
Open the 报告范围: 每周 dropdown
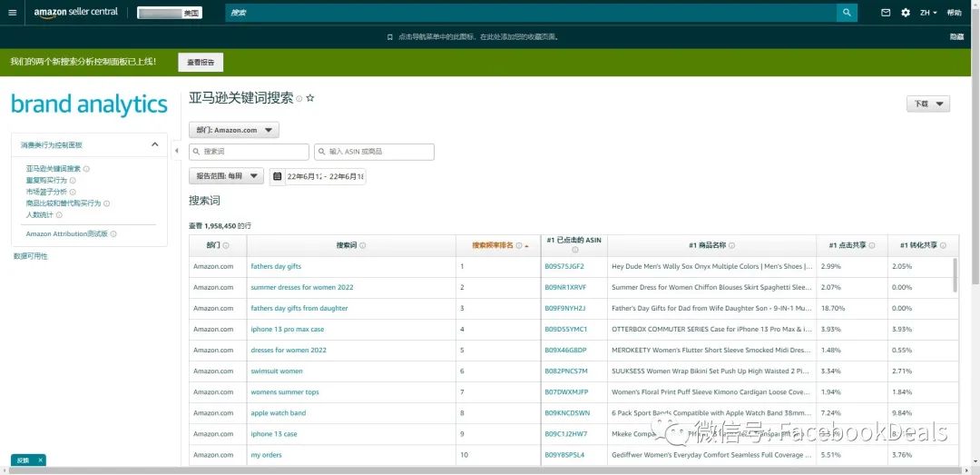tap(226, 176)
